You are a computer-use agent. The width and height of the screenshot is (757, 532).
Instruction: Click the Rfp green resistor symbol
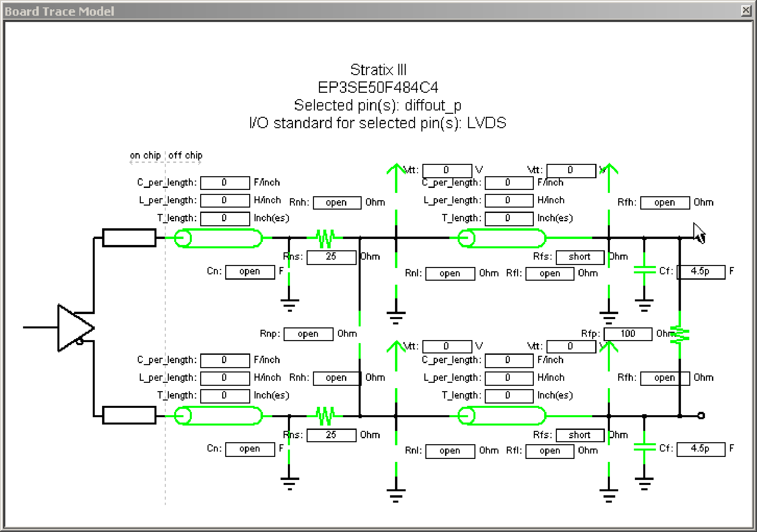(x=680, y=334)
